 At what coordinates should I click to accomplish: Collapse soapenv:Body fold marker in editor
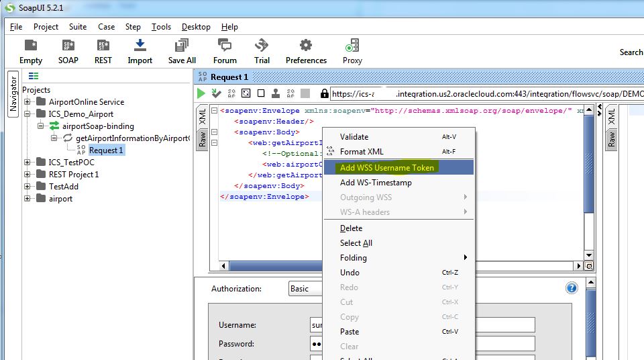(x=215, y=132)
